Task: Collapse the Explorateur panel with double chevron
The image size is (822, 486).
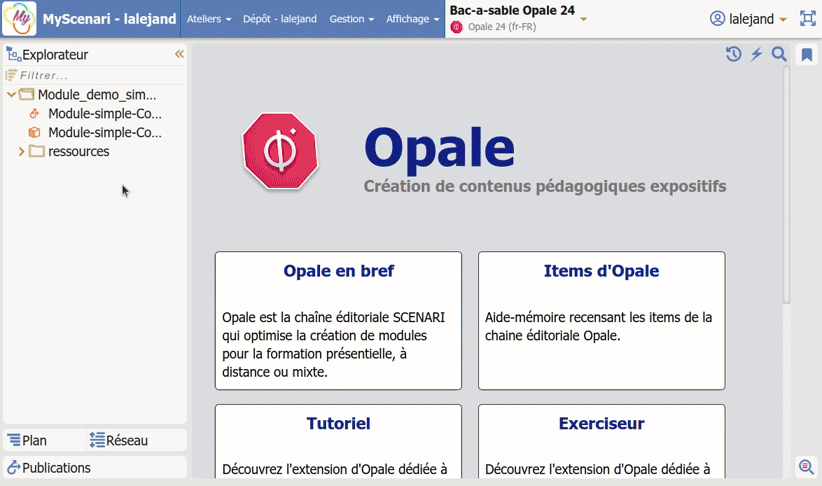Action: point(179,54)
